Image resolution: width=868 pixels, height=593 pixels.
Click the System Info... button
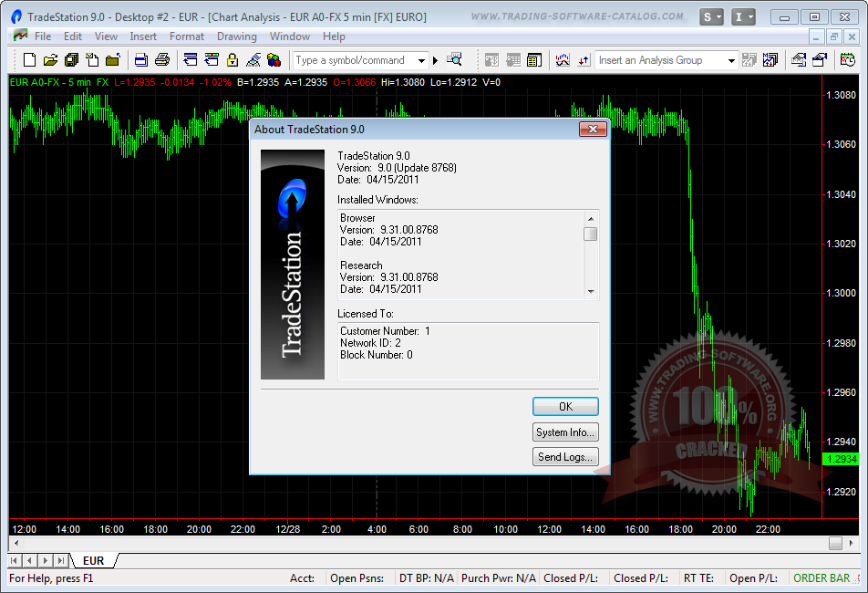click(565, 432)
